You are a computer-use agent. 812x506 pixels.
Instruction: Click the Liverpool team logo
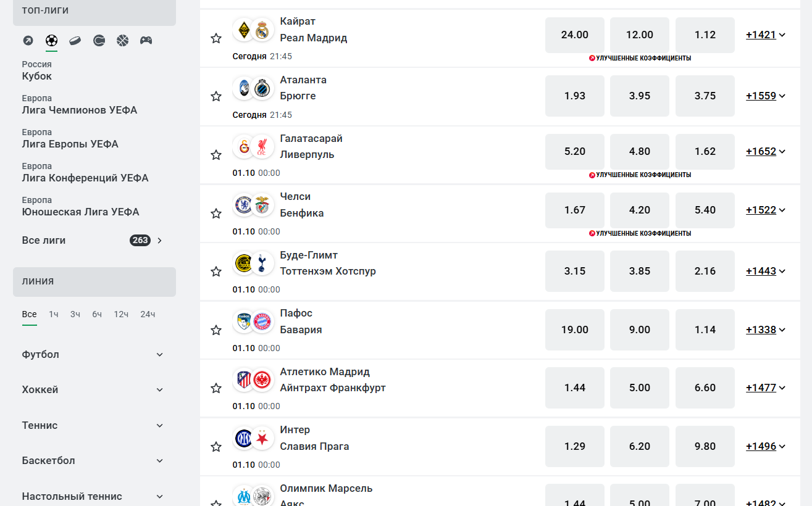pyautogui.click(x=262, y=146)
